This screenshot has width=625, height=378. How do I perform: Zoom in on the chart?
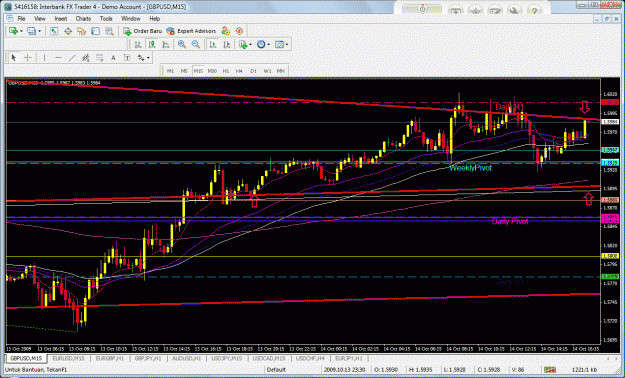182,45
